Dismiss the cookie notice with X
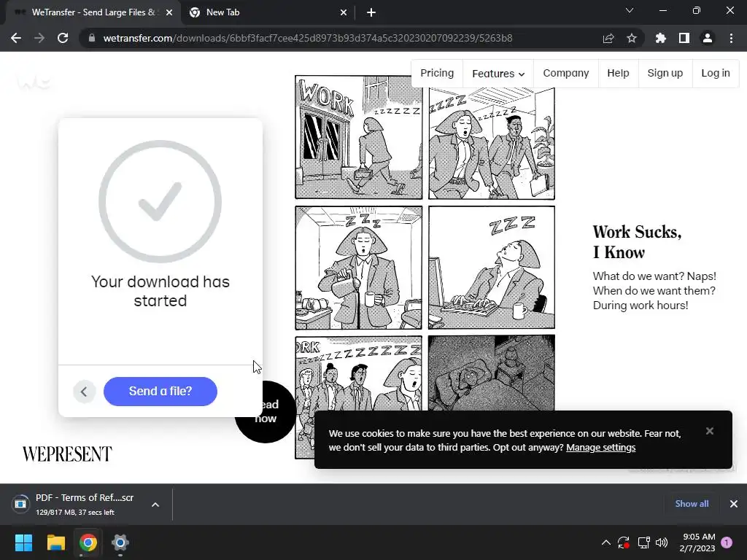The width and height of the screenshot is (747, 560). [x=709, y=431]
